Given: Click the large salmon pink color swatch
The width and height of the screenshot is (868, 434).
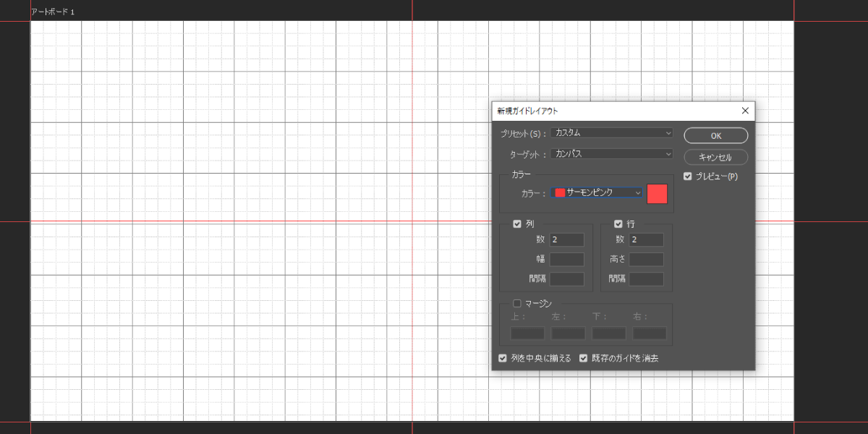Looking at the screenshot, I should [x=657, y=193].
